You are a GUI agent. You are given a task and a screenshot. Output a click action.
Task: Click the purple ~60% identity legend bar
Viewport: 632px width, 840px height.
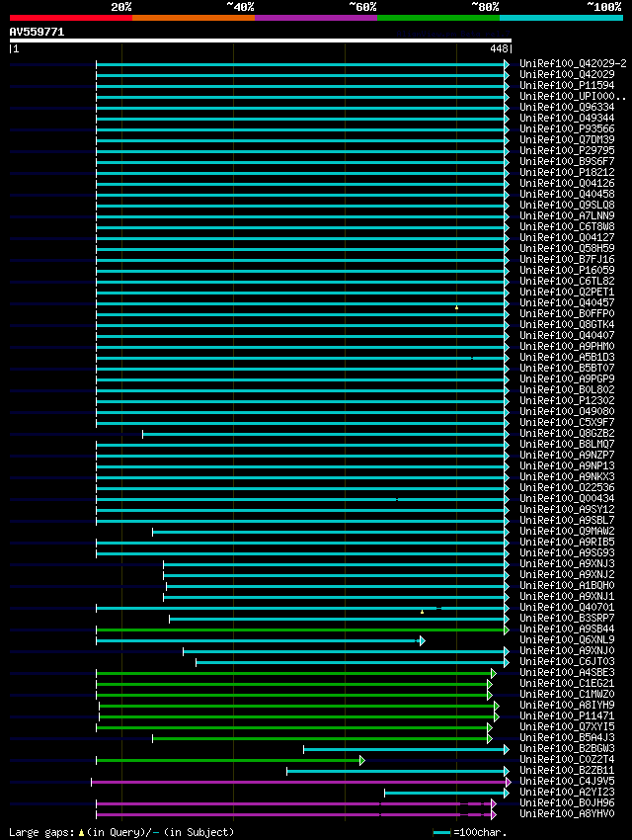click(316, 18)
